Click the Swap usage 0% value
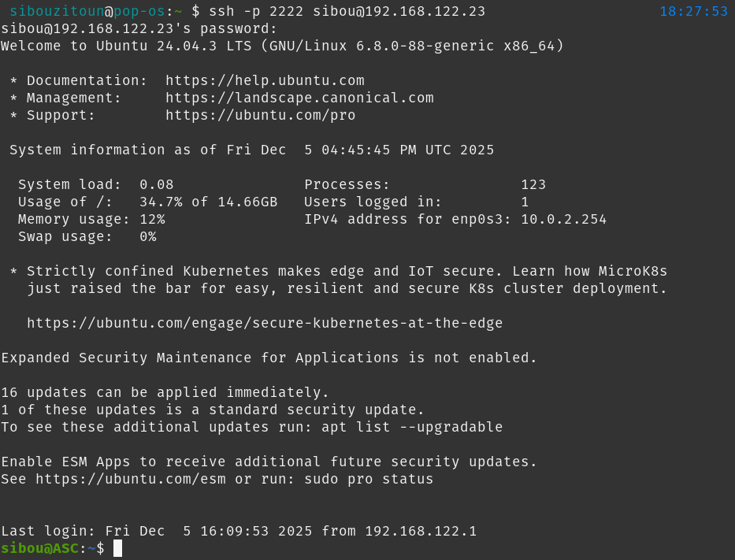Image resolution: width=735 pixels, height=560 pixels. coord(147,236)
